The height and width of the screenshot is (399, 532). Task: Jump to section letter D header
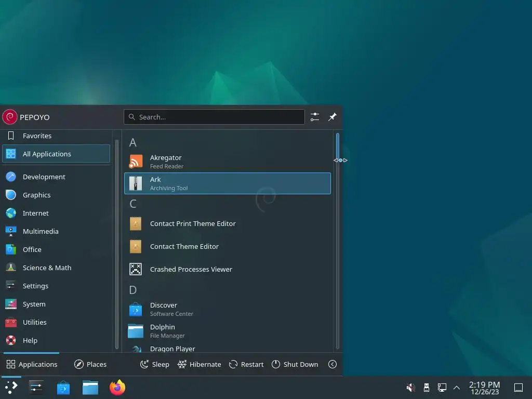coord(133,290)
